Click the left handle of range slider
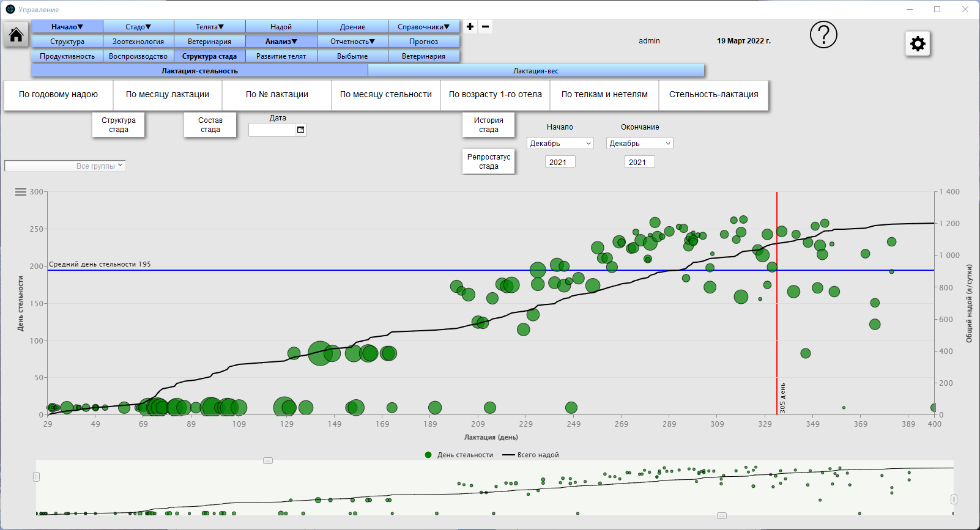The image size is (980, 530). coord(36,477)
